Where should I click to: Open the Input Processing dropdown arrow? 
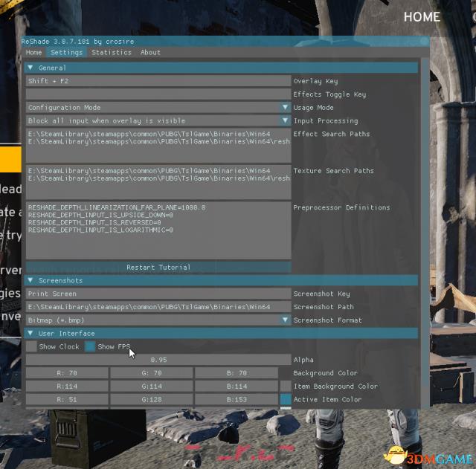click(285, 120)
